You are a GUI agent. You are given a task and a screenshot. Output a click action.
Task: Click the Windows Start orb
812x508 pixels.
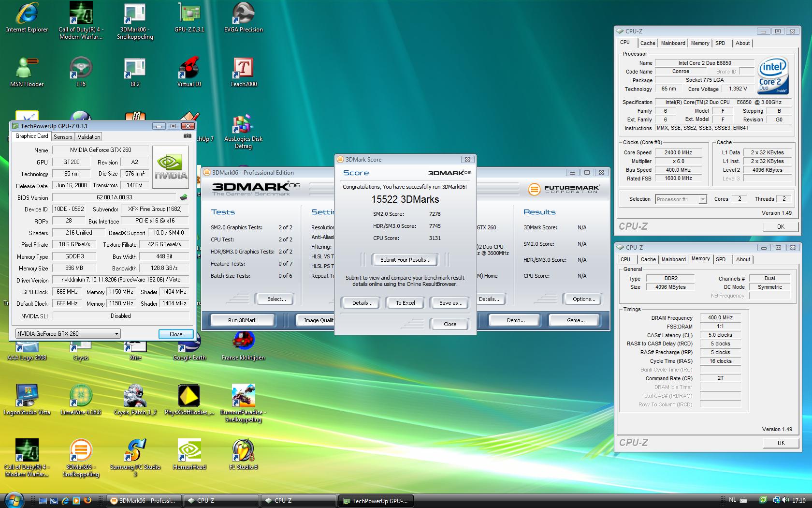tap(14, 500)
